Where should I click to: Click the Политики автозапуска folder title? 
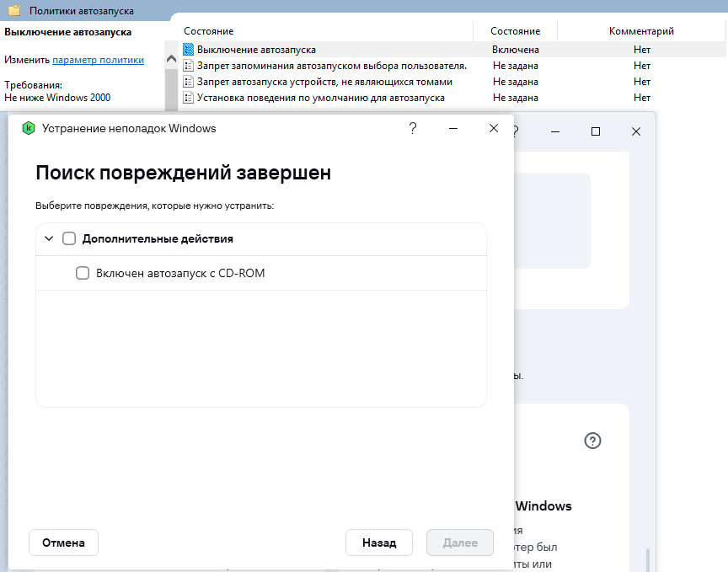(x=82, y=11)
